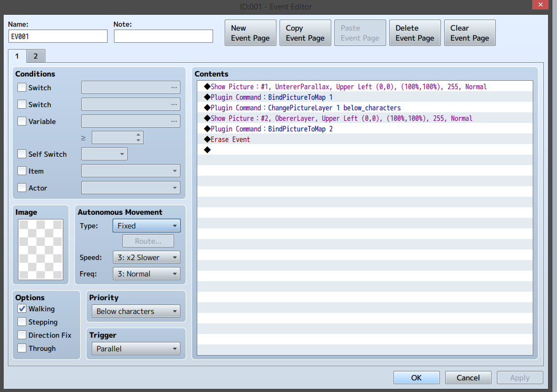
Task: Open the Actor condition dropdown
Action: coord(131,188)
